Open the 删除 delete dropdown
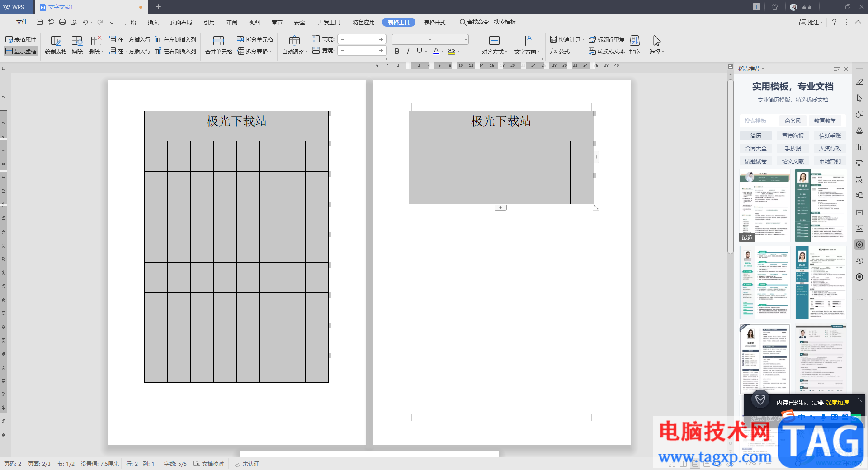 coord(96,45)
